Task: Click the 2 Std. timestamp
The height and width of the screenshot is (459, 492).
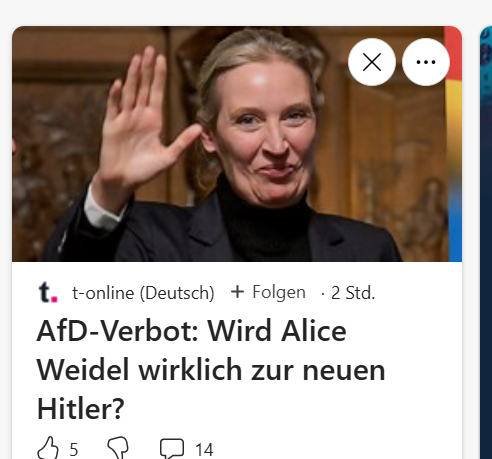Action: tap(353, 293)
